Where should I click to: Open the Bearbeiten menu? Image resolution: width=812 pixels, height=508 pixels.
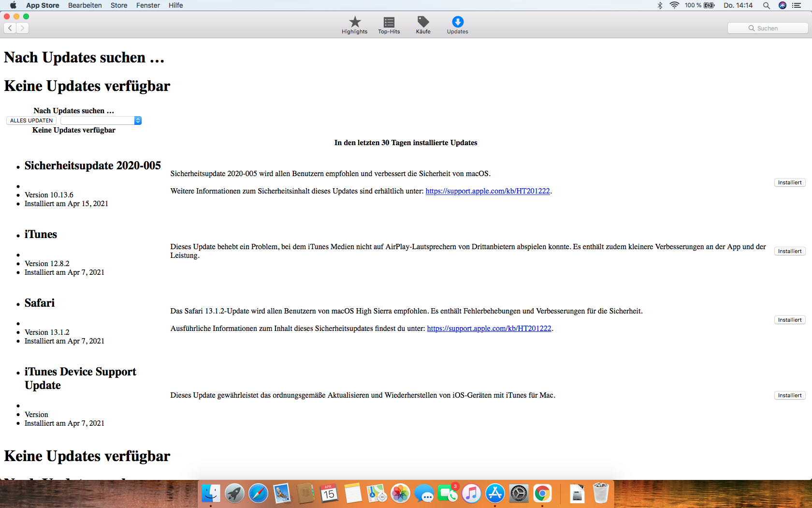click(x=85, y=5)
